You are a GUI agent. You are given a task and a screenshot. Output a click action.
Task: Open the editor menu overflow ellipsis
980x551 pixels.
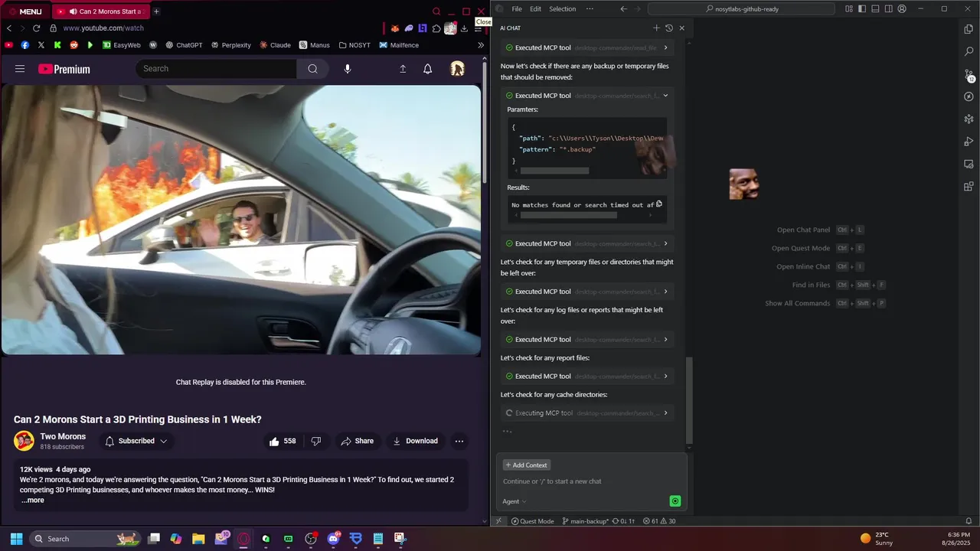[590, 9]
